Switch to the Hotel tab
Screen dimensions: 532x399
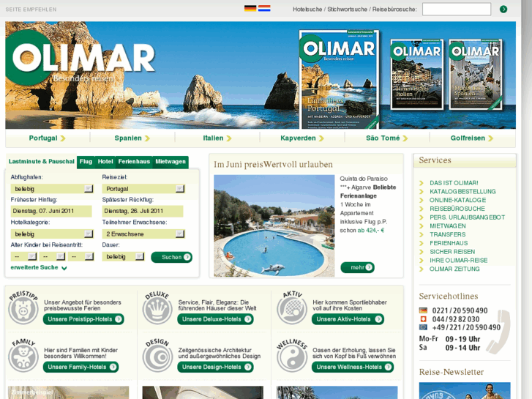pyautogui.click(x=105, y=162)
